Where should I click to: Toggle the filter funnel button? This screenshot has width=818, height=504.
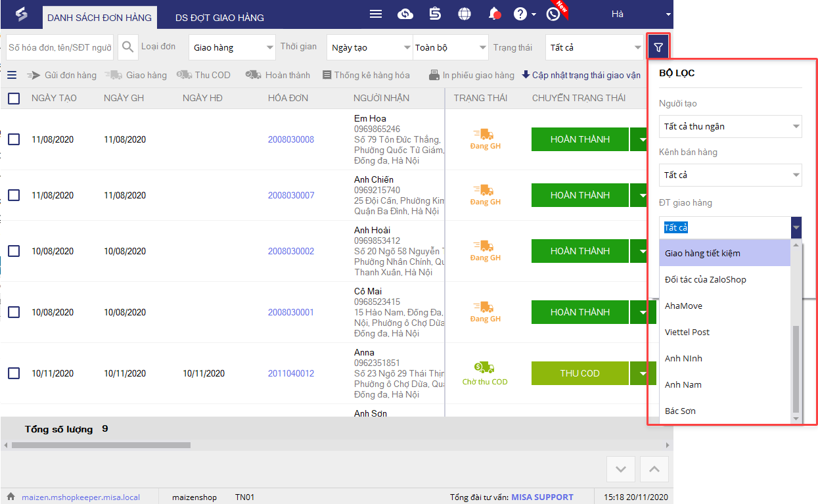tap(658, 47)
